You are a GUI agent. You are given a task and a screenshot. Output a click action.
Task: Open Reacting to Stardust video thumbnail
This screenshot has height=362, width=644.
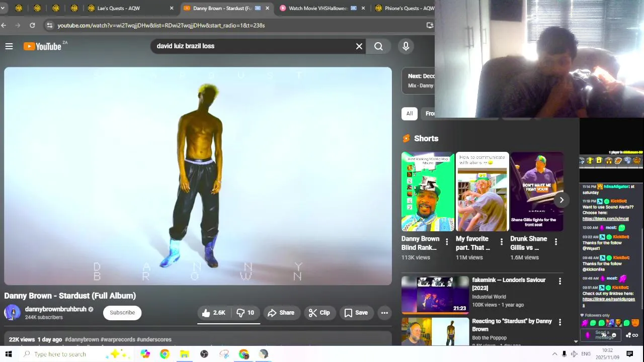pyautogui.click(x=435, y=331)
